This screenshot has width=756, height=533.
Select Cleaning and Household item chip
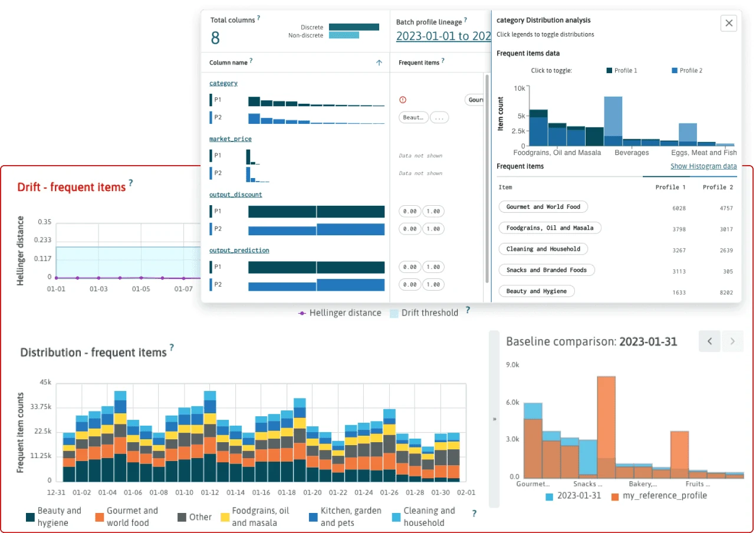pyautogui.click(x=543, y=249)
